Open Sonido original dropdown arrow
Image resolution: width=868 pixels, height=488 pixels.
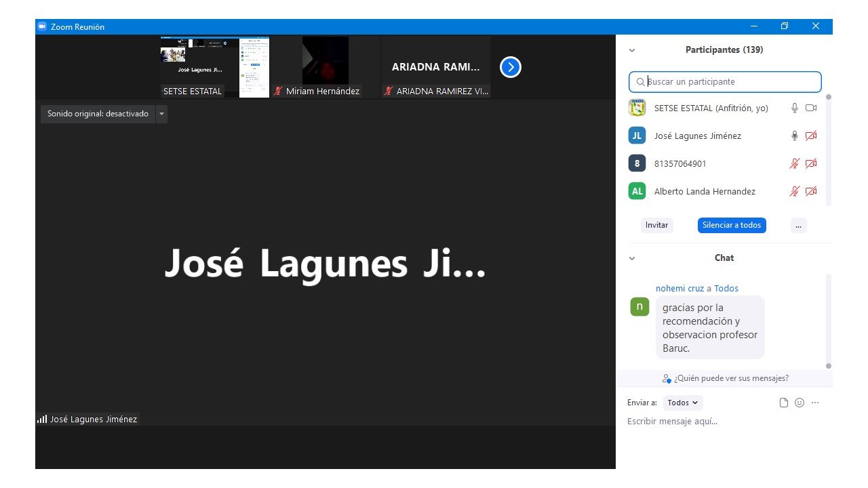point(161,114)
